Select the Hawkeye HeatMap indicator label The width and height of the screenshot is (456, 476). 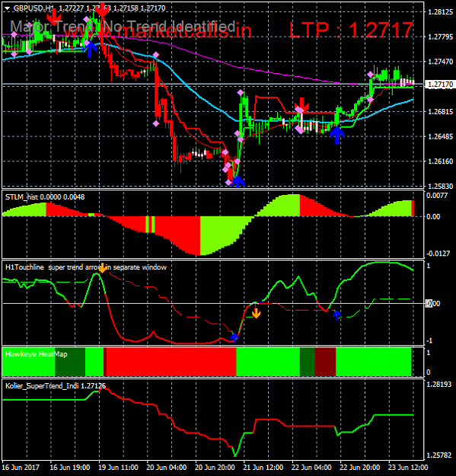(37, 354)
